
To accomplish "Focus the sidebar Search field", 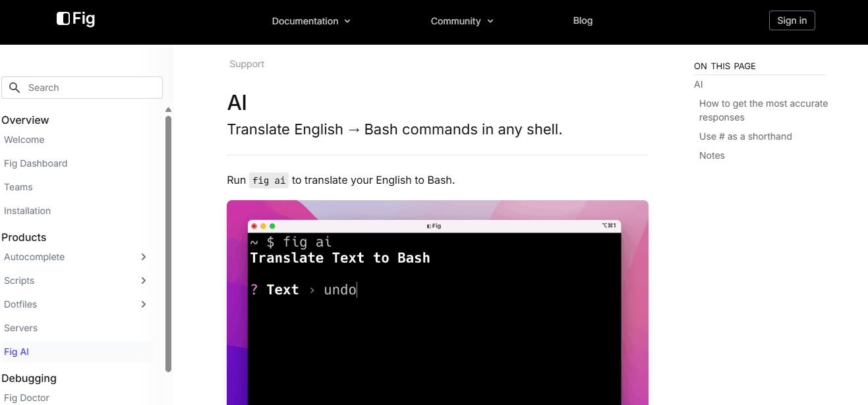I will (82, 88).
